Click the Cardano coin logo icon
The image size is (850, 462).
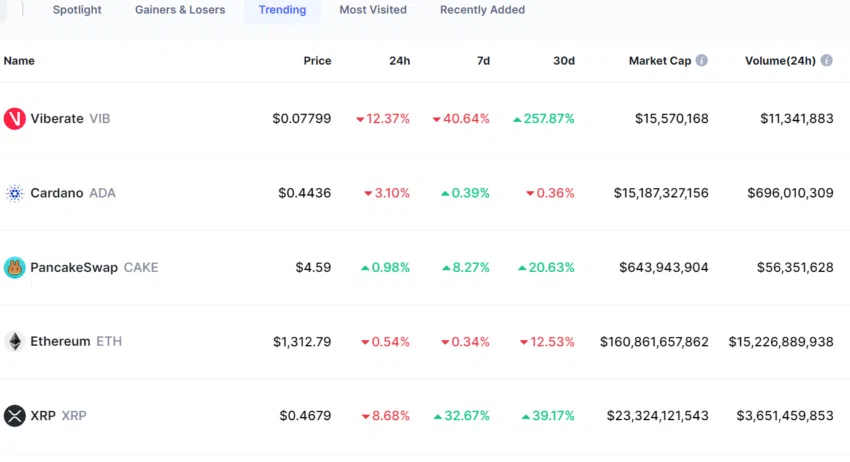pyautogui.click(x=14, y=193)
